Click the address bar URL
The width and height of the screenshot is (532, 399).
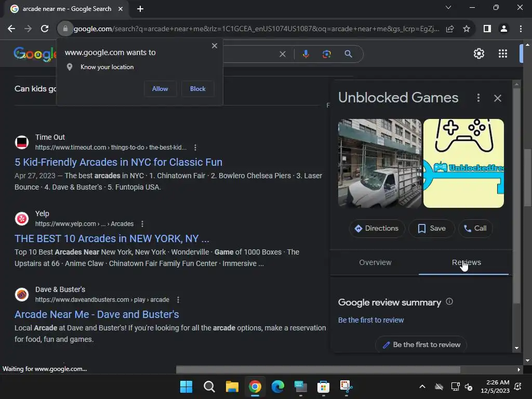[256, 29]
